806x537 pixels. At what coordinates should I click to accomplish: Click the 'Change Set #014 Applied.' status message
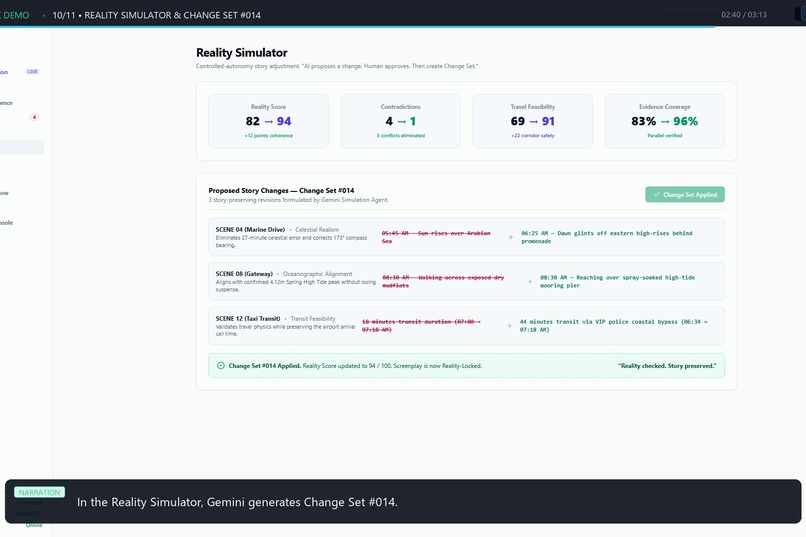pos(265,366)
